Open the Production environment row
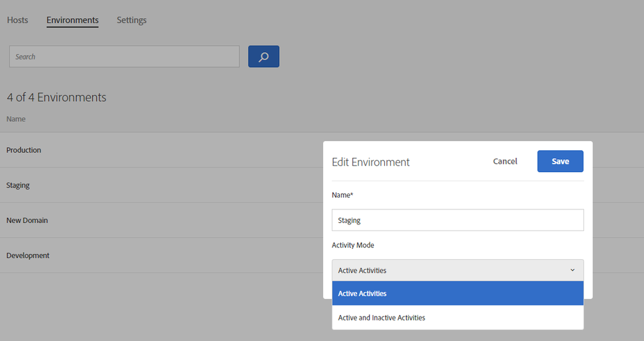 pos(24,150)
